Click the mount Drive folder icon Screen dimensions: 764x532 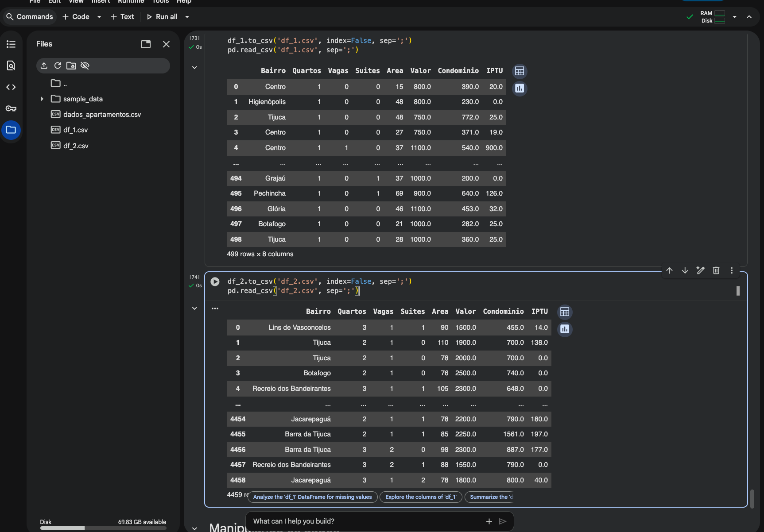coord(71,66)
